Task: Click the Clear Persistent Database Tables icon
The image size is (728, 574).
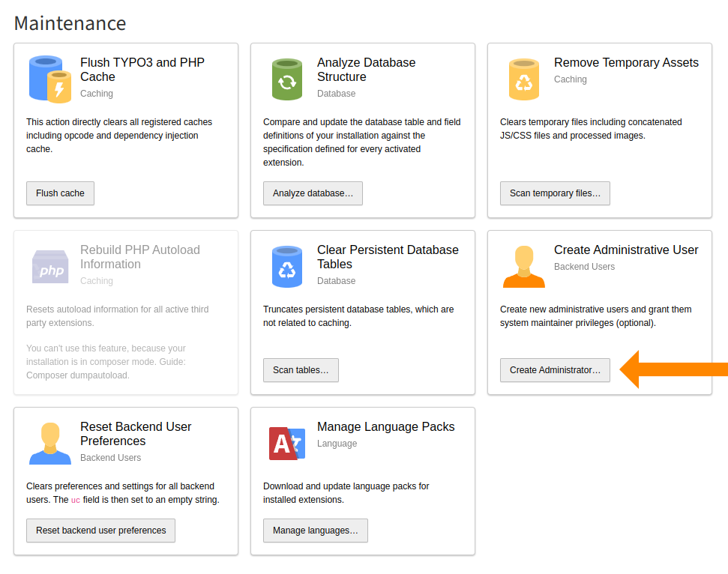Action: 286,265
